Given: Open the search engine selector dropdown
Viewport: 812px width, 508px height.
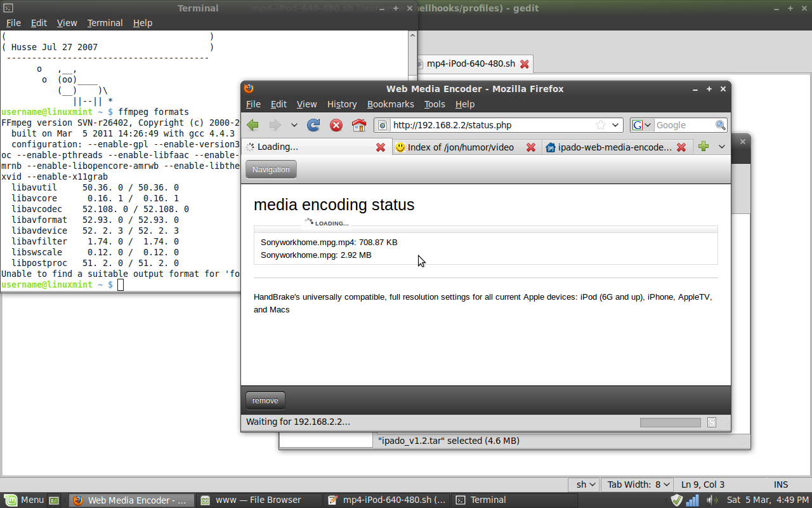Looking at the screenshot, I should click(642, 125).
